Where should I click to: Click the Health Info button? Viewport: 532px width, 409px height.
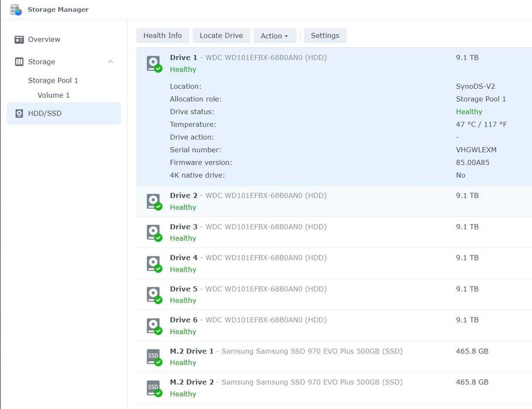[x=163, y=36]
